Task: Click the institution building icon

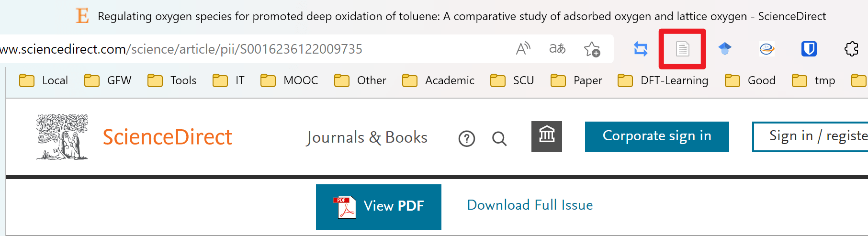Action: 547,136
